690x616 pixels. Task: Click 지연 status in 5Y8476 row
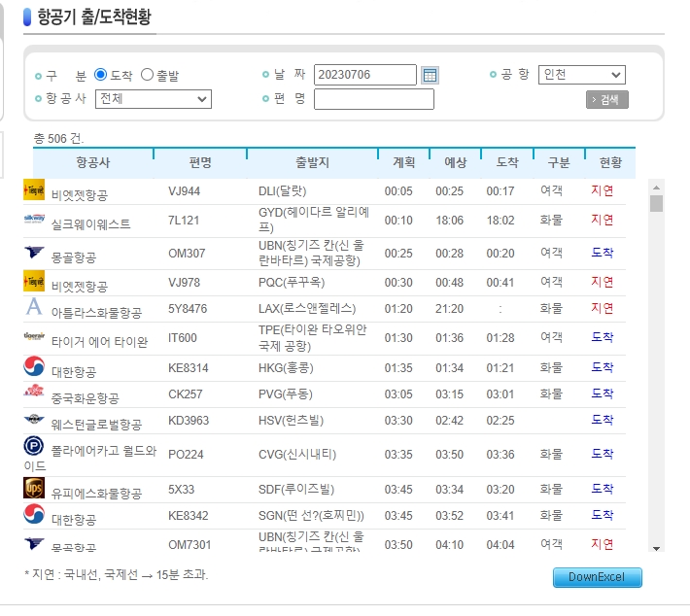coord(602,308)
